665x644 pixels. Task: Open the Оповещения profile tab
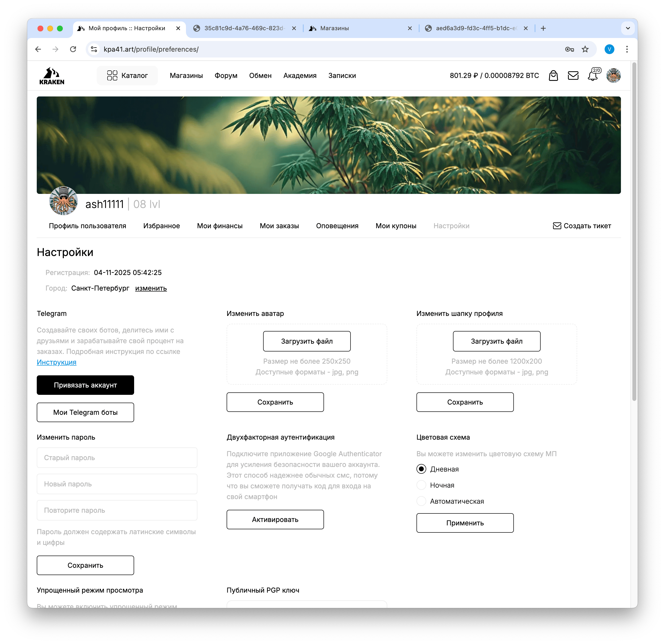[337, 226]
